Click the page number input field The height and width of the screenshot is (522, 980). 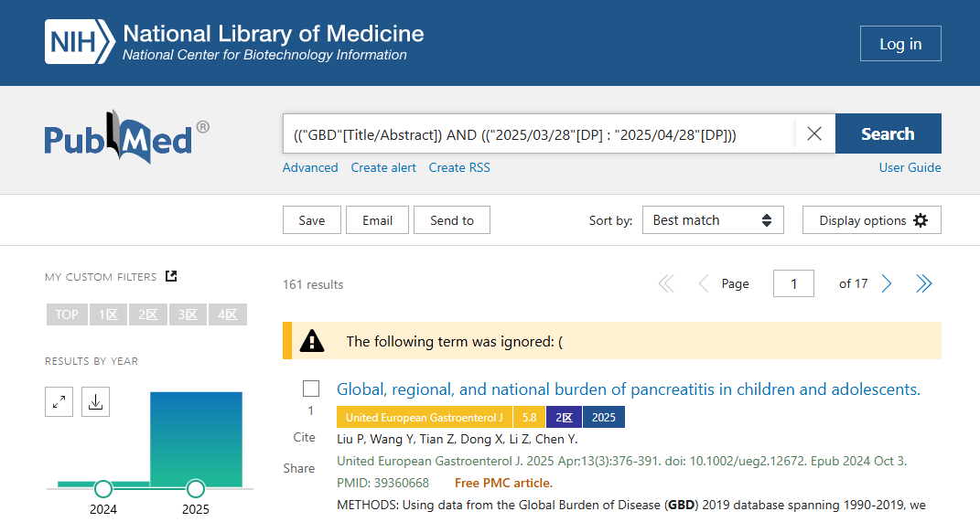pyautogui.click(x=793, y=283)
